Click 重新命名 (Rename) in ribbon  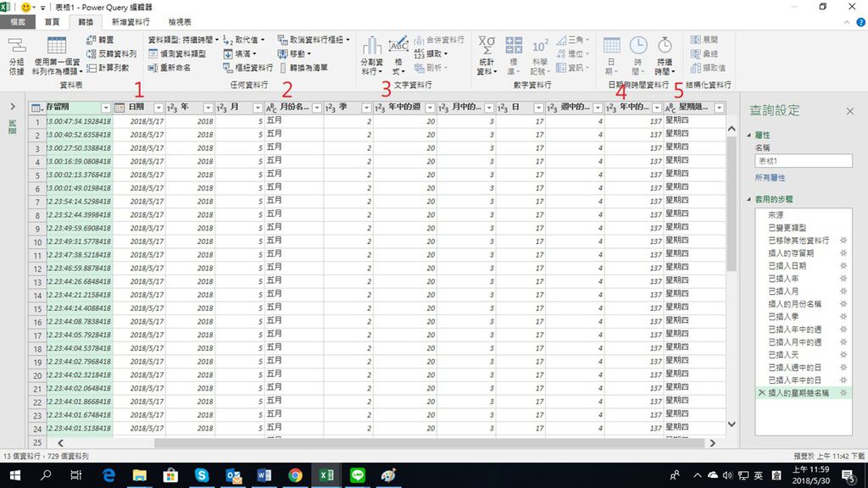click(170, 68)
